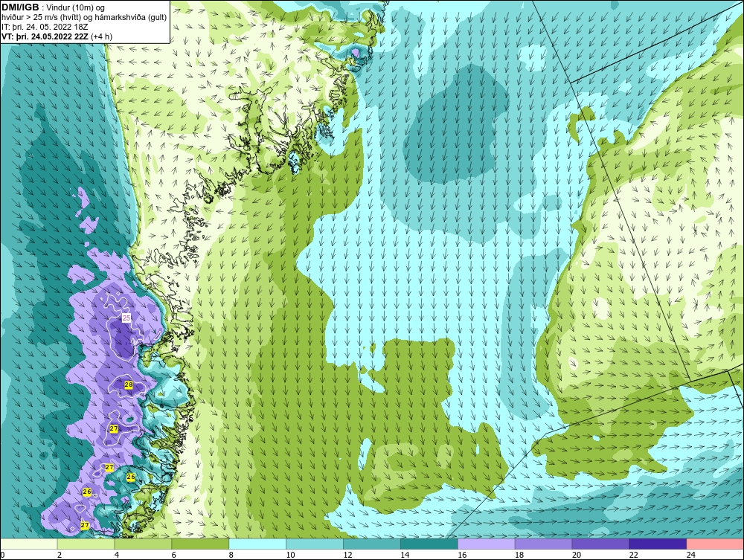744x560 pixels.
Task: Click the olive green 6–8 m/s legend swatch
Action: point(200,544)
